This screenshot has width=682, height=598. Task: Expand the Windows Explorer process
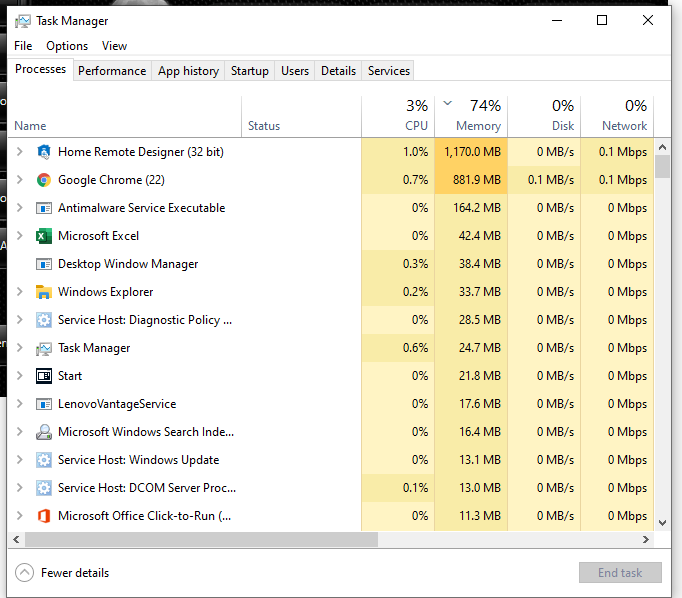point(20,291)
